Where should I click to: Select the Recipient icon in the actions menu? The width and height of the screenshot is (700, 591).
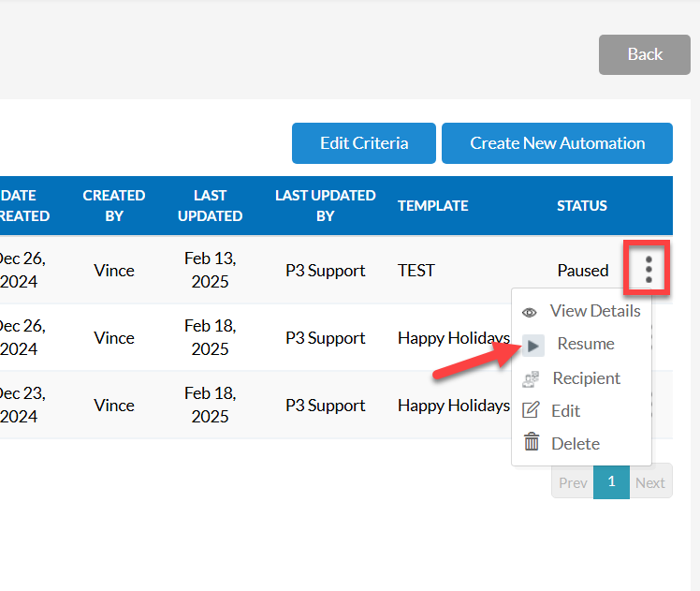pos(531,378)
